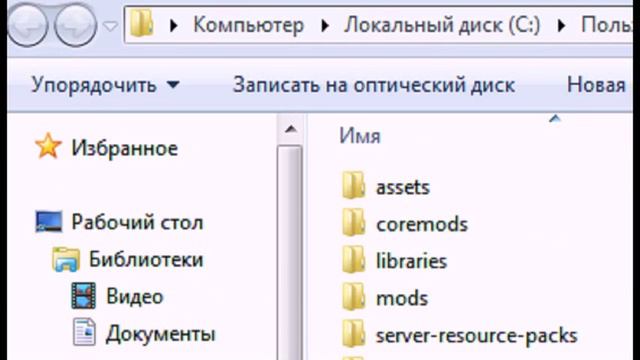Image resolution: width=640 pixels, height=360 pixels.
Task: Expand arrow after Компьютер breadcrumb
Action: click(x=325, y=26)
